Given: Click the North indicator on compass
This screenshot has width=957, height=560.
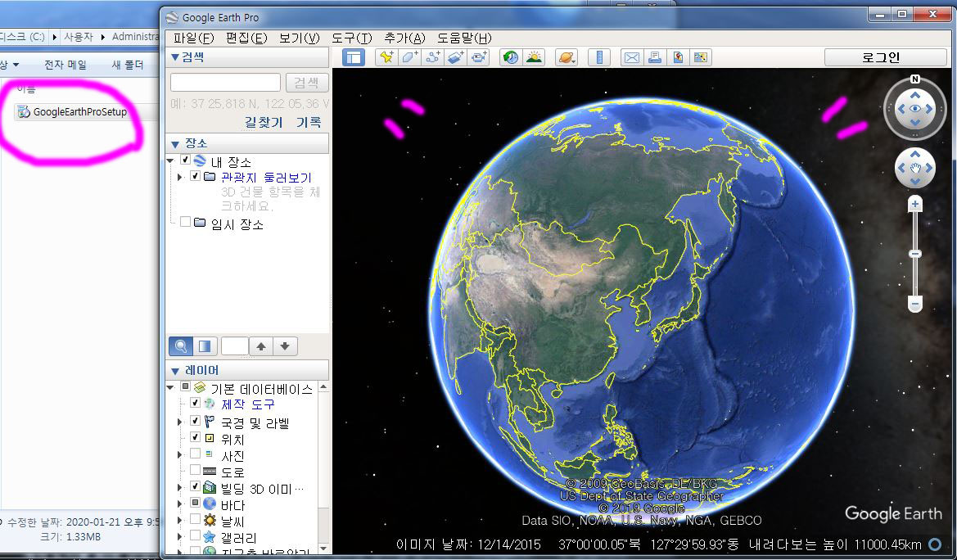Looking at the screenshot, I should (915, 79).
